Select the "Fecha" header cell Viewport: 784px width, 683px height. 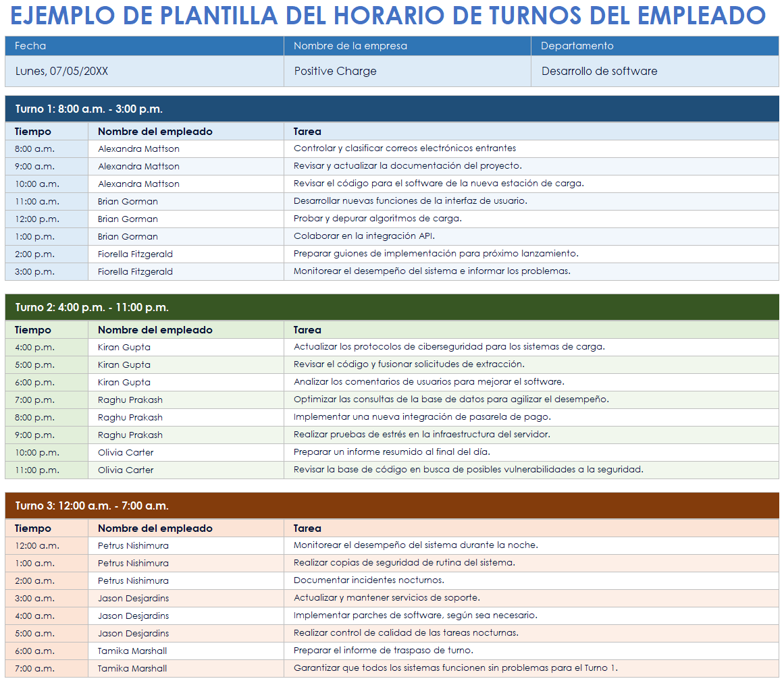click(30, 46)
